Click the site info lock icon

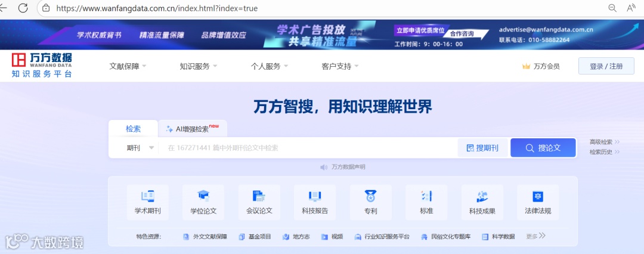[46, 8]
